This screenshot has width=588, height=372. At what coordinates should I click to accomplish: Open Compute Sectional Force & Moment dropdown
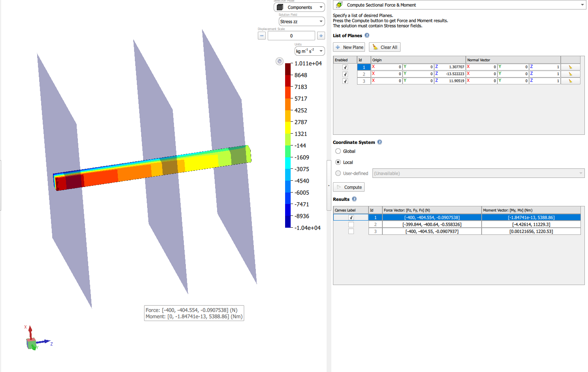tap(459, 5)
